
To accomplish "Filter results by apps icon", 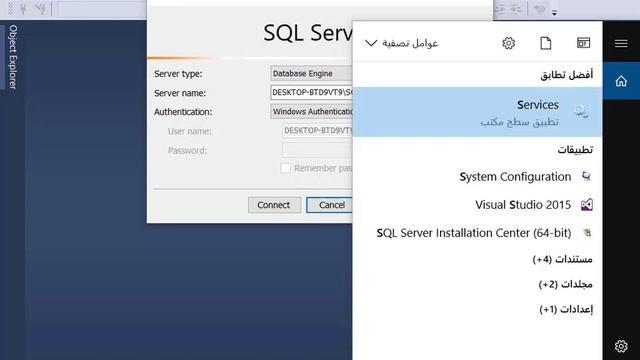I will [x=583, y=43].
